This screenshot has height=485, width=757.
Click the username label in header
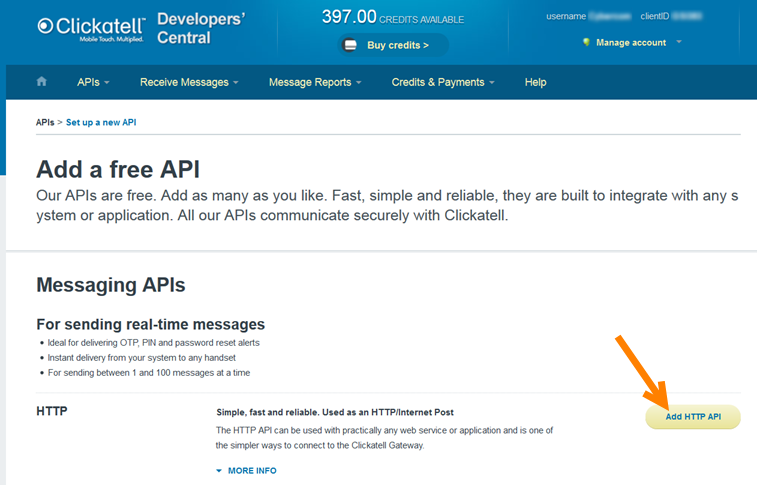point(566,16)
